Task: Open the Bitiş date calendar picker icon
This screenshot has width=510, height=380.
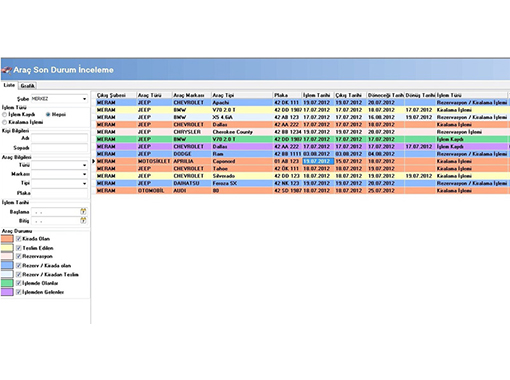Action: tap(83, 220)
